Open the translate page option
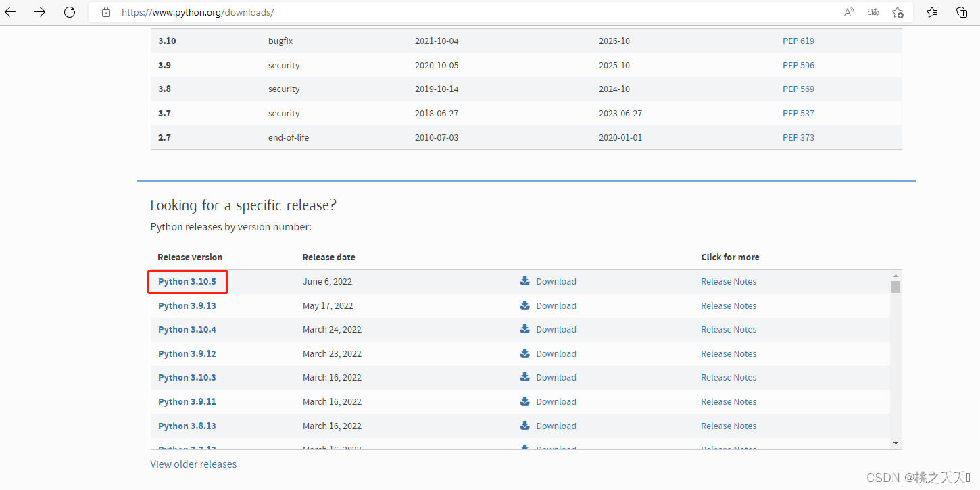This screenshot has height=490, width=980. point(873,12)
